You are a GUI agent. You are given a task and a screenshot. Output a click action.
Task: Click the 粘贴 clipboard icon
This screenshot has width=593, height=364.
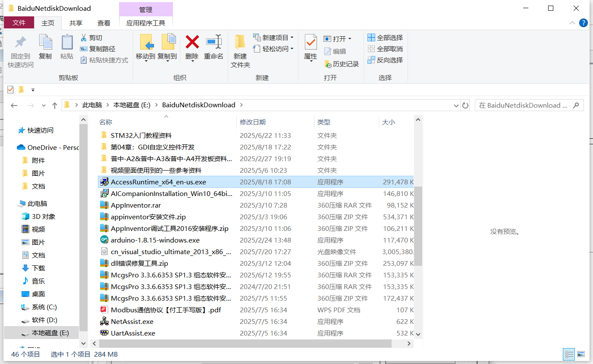[67, 42]
